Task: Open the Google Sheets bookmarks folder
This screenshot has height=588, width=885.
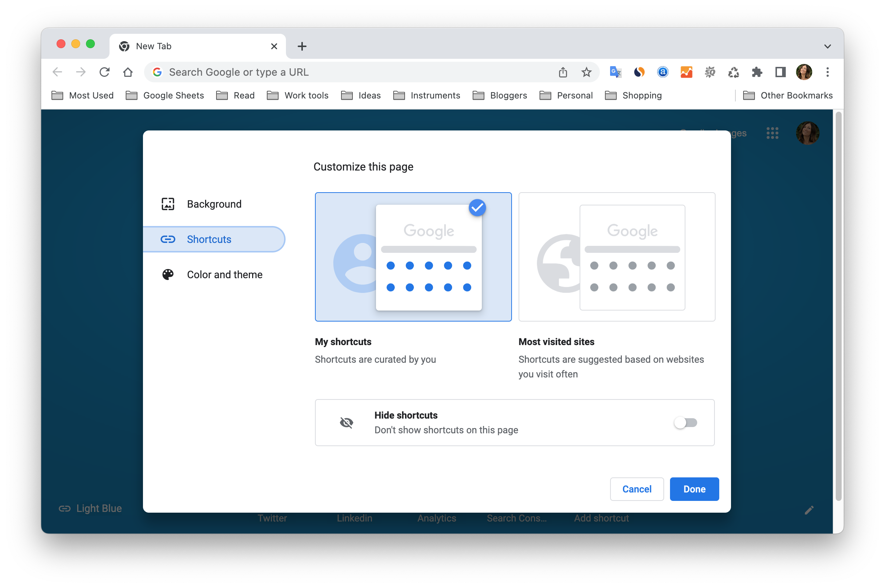Action: 165,96
